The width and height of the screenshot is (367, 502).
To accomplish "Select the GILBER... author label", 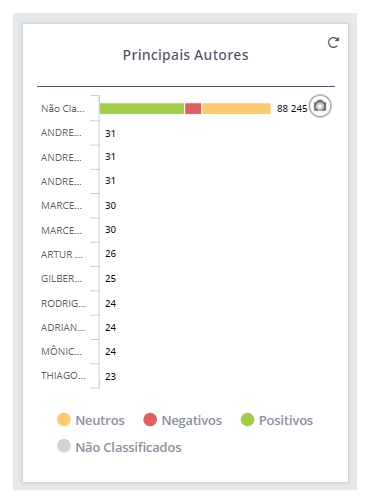I will tap(61, 279).
